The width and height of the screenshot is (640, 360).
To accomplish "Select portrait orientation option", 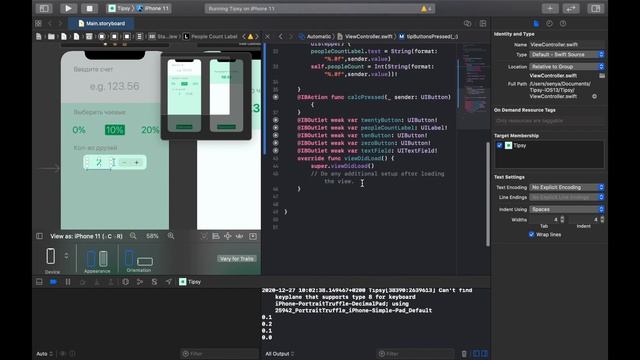I will [x=129, y=258].
